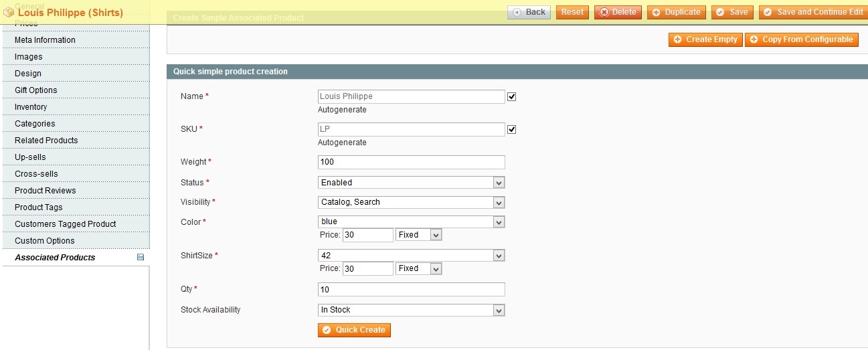Click the SKU field showing LP
The width and height of the screenshot is (868, 350).
[411, 129]
